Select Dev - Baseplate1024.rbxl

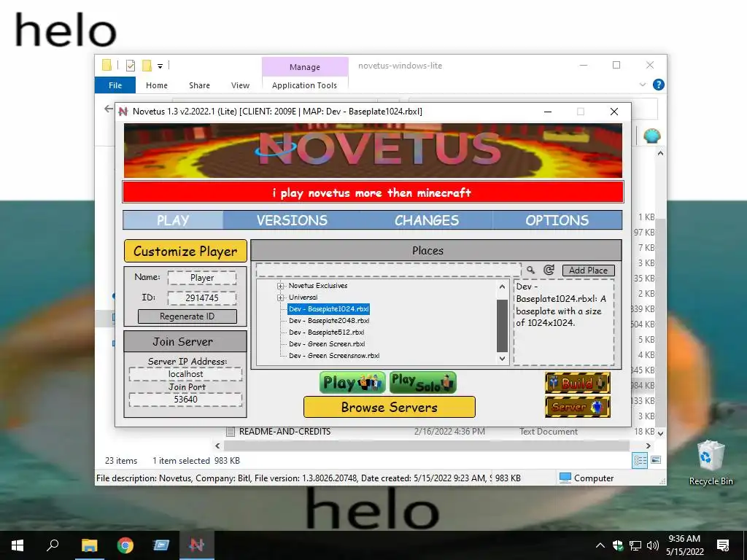pyautogui.click(x=328, y=309)
